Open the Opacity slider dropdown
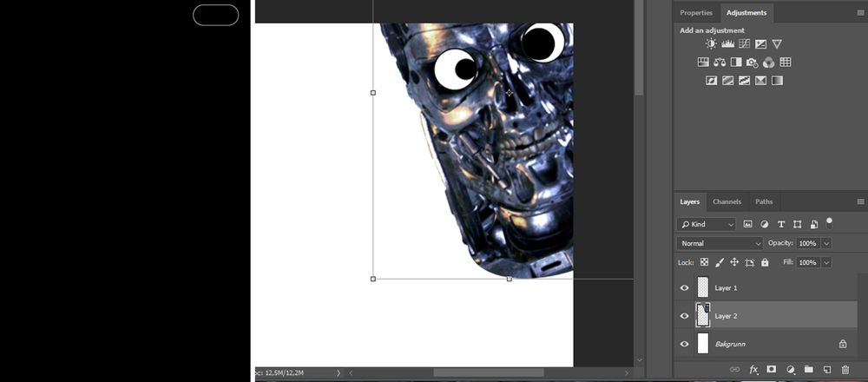The width and height of the screenshot is (868, 382). tap(826, 243)
